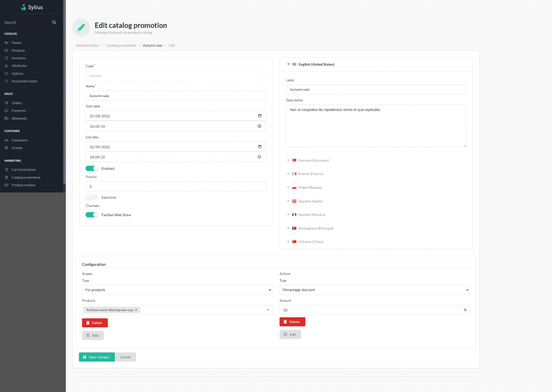Open the action type Percentage discount dropdown
This screenshot has width=552, height=392.
click(375, 290)
